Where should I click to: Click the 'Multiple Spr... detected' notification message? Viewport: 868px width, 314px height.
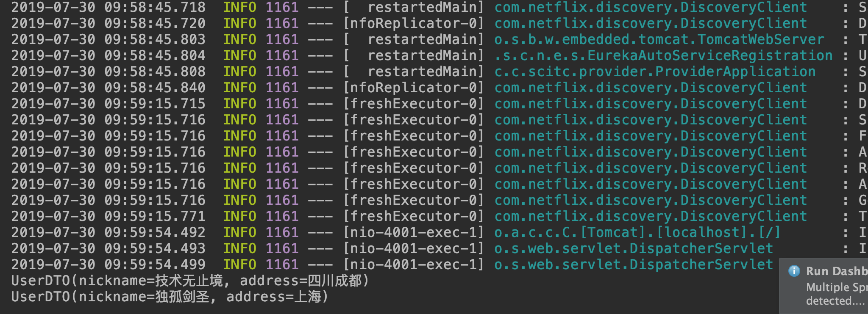coord(837,294)
